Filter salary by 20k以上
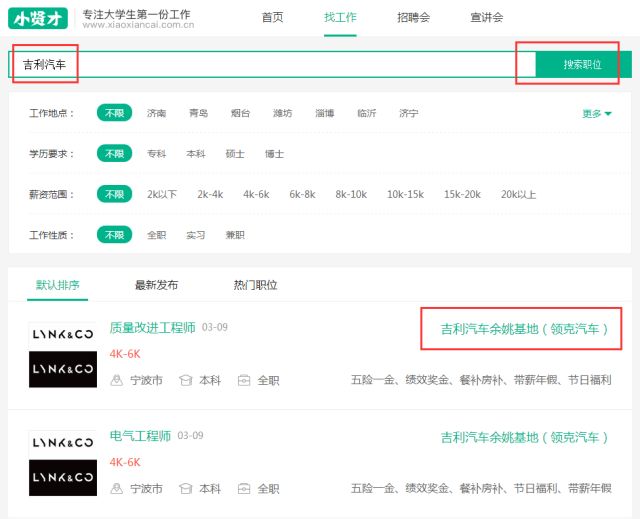The width and height of the screenshot is (640, 519). click(x=518, y=195)
